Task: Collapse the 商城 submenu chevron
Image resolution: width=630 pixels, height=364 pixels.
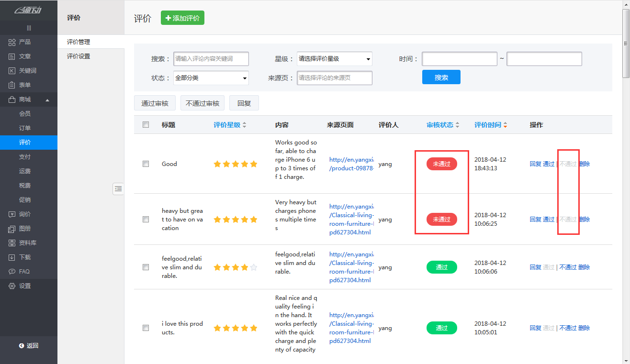Action: tap(48, 99)
